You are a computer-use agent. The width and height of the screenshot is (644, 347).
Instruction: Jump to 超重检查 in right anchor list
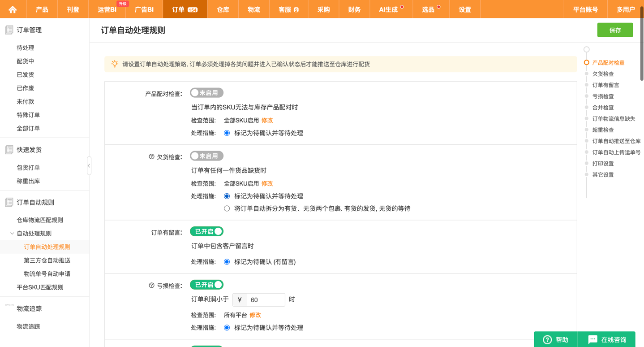pyautogui.click(x=603, y=130)
